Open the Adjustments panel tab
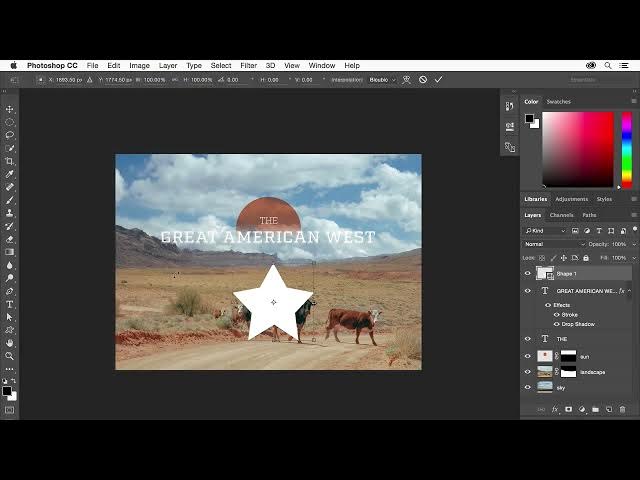This screenshot has width=640, height=480. 572,199
